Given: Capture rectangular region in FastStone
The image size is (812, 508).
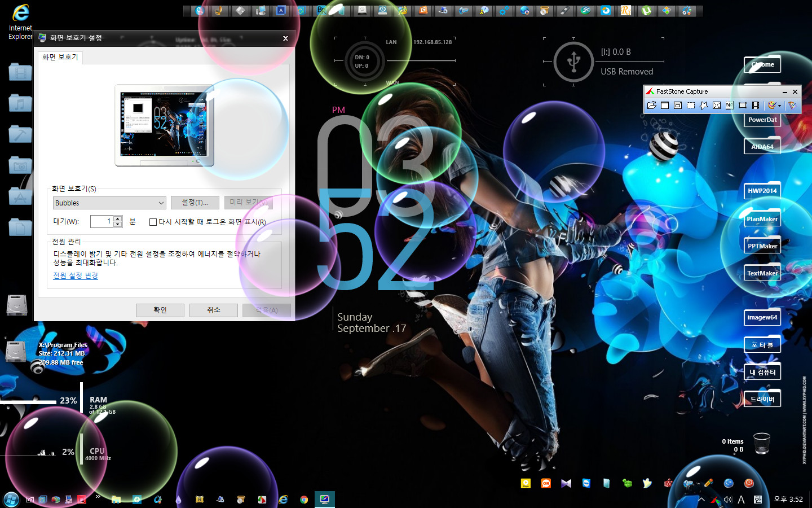Looking at the screenshot, I should pos(691,106).
